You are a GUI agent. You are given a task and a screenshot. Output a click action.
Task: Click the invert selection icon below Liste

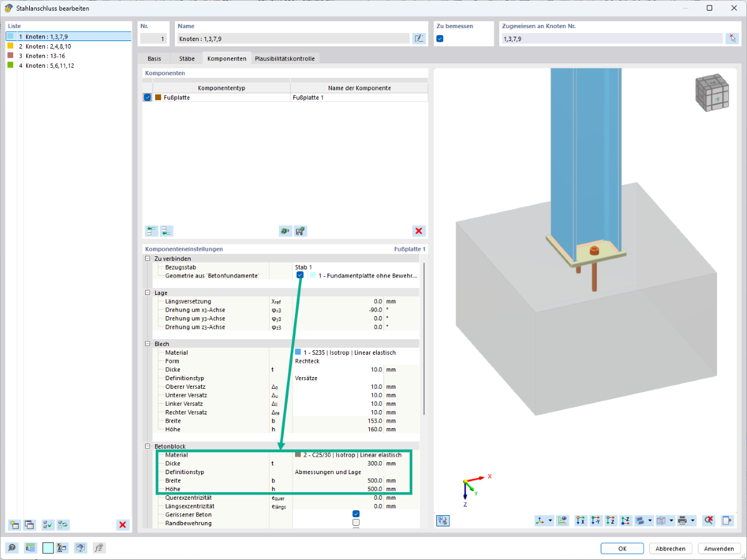click(63, 525)
